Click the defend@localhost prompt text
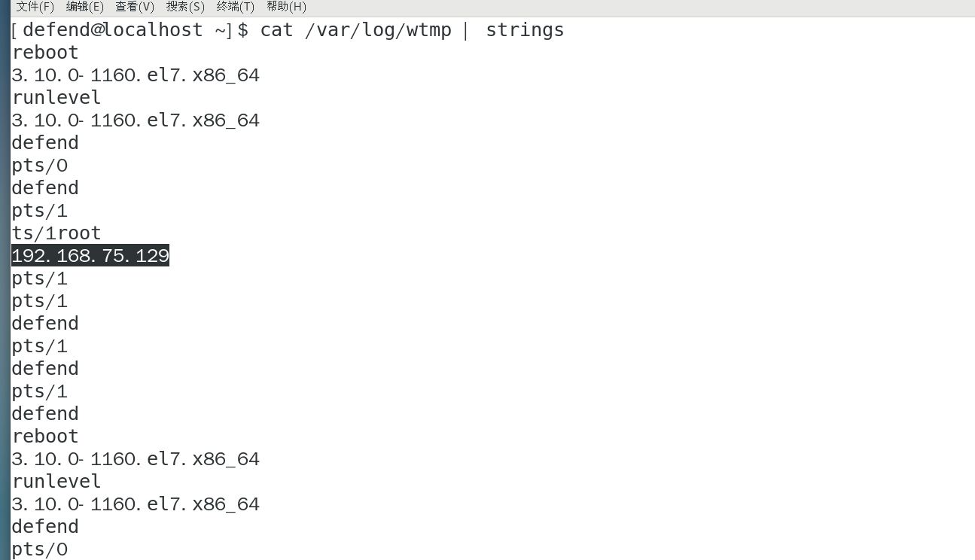 pos(113,30)
